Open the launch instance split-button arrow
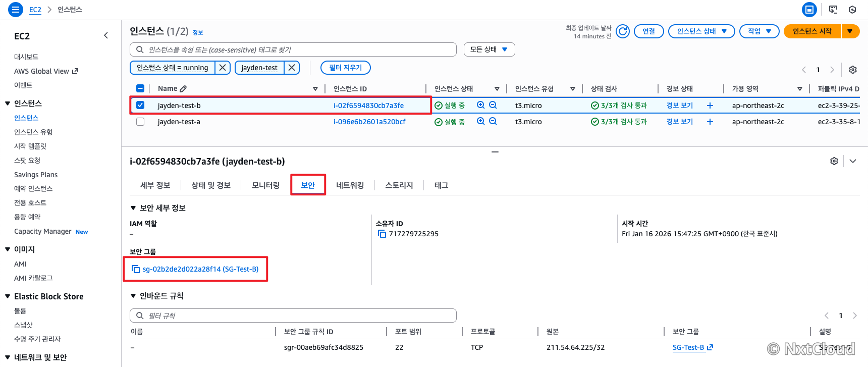868x367 pixels. [850, 31]
